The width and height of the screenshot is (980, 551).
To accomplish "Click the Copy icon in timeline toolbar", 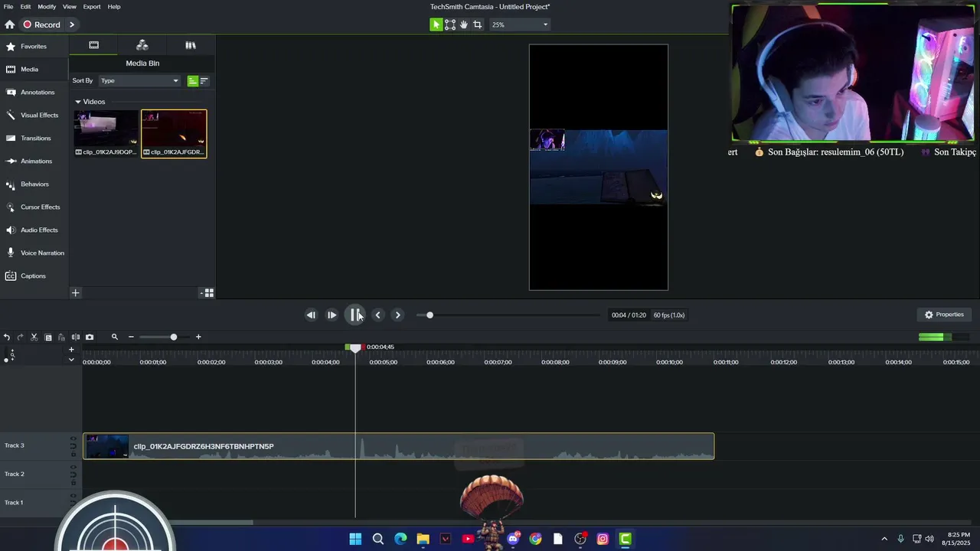I will (48, 337).
